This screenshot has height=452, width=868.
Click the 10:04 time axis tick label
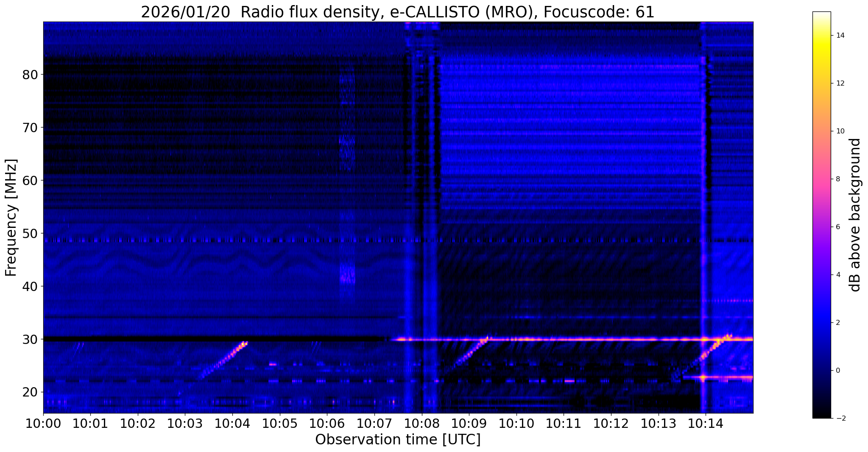click(232, 423)
